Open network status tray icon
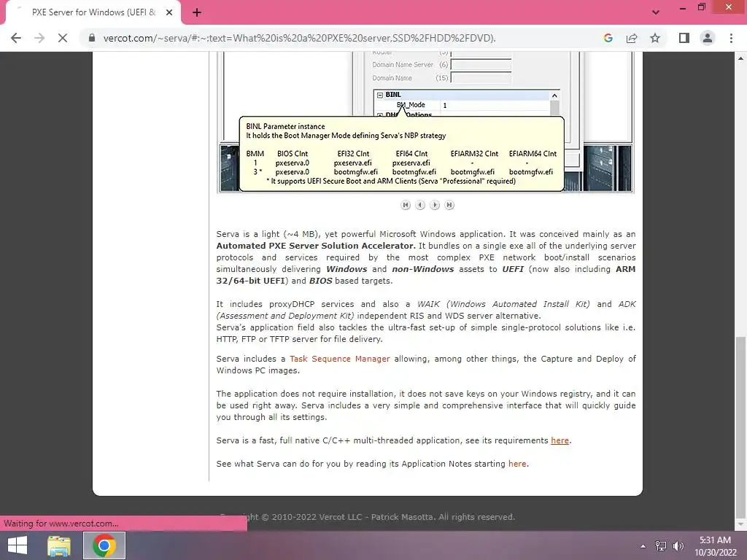This screenshot has height=560, width=747. pos(661,545)
